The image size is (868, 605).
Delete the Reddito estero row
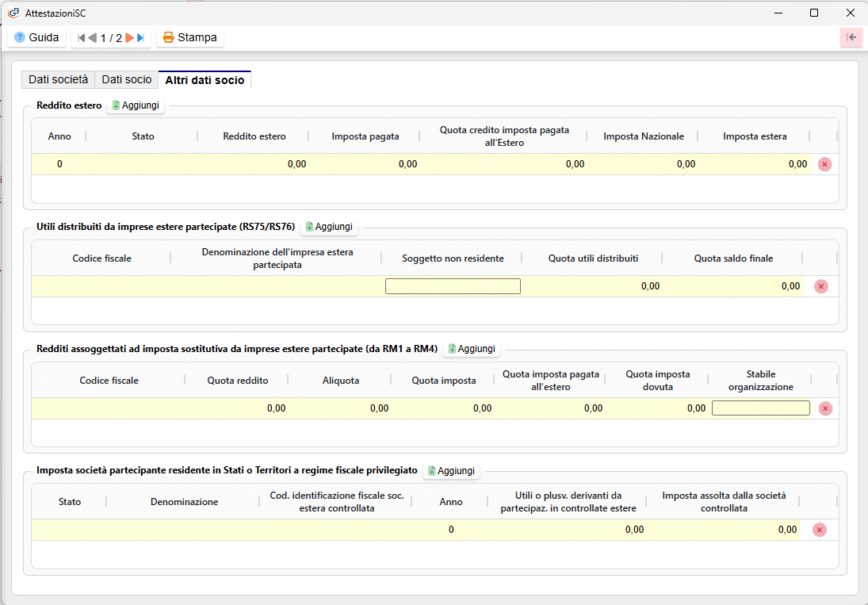point(824,164)
